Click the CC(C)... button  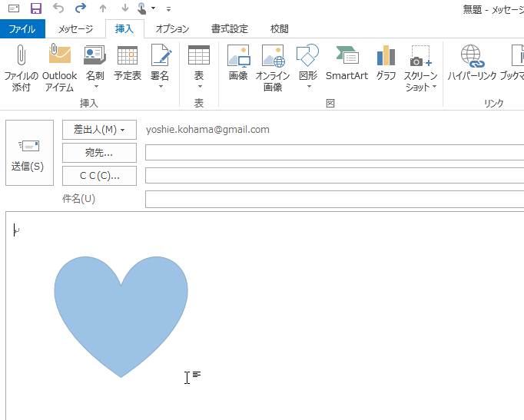pyautogui.click(x=99, y=176)
